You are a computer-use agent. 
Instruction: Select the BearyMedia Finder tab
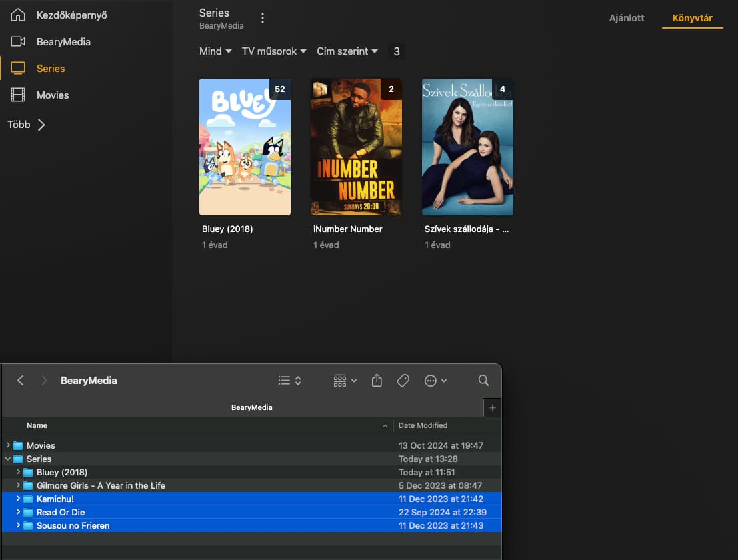coord(251,407)
